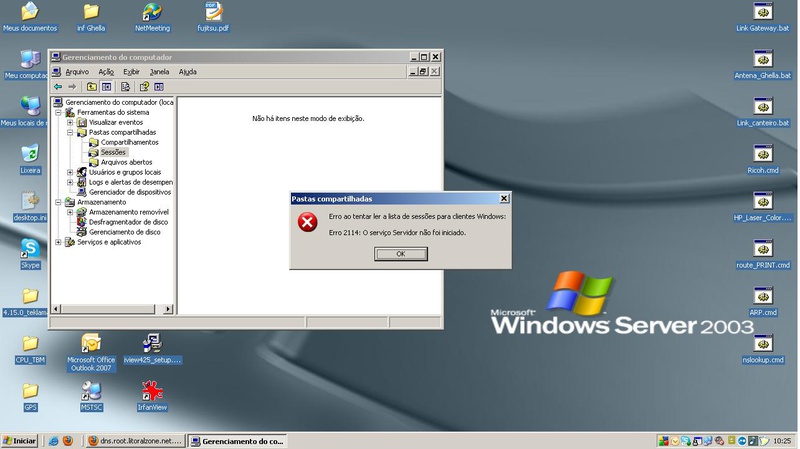Viewport: 800px width, 449px height.
Task: Click the Export list toolbar icon
Action: coord(125,87)
